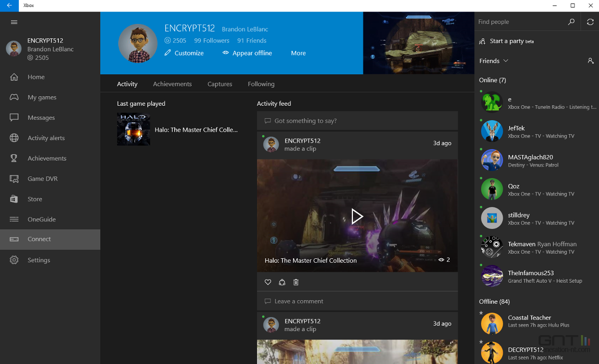Play the Halo clip video

[357, 216]
